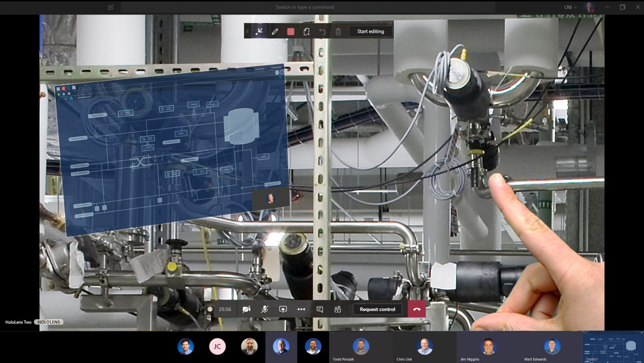Toggle the camera on
The width and height of the screenshot is (644, 363).
tap(246, 309)
